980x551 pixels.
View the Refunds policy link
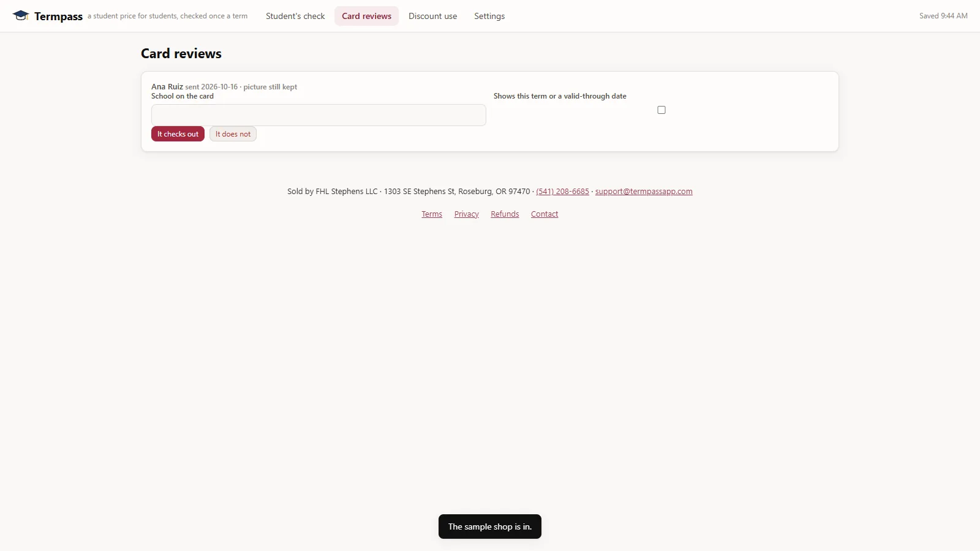coord(505,214)
